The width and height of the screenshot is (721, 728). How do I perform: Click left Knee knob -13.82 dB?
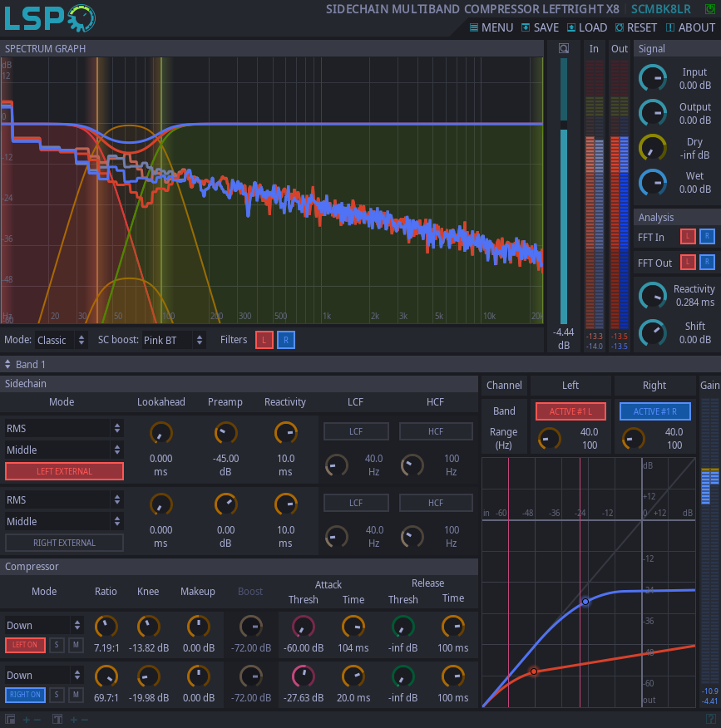tap(149, 627)
